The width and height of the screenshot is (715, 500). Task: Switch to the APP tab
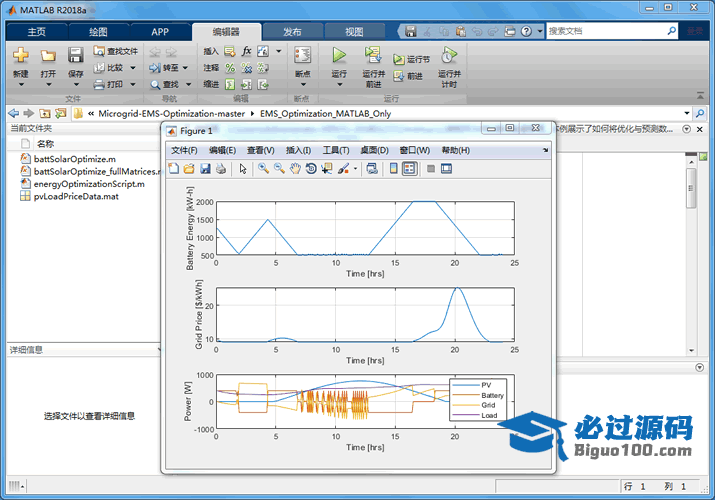[x=160, y=32]
